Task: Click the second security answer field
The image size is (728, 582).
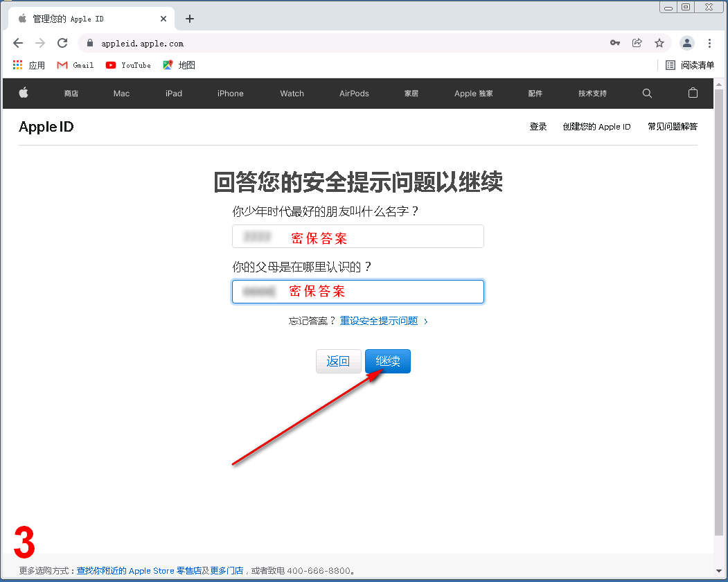Action: (x=358, y=291)
